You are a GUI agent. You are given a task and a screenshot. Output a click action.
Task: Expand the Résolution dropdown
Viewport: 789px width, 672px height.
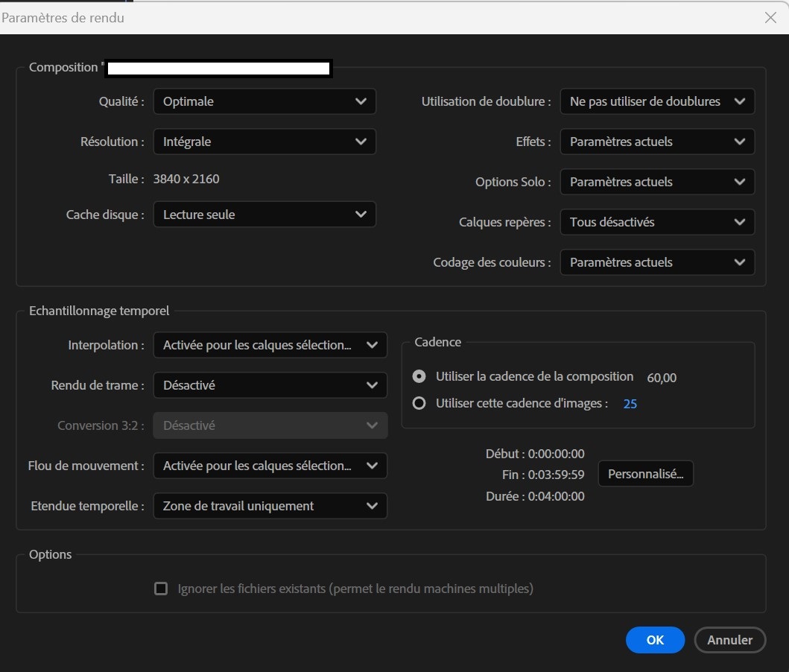pos(264,142)
